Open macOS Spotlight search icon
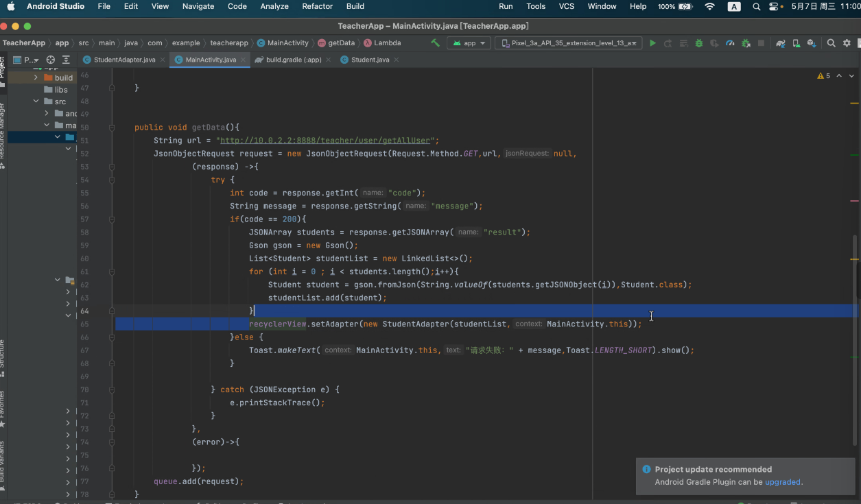Screen dimensions: 861x504 tap(756, 6)
